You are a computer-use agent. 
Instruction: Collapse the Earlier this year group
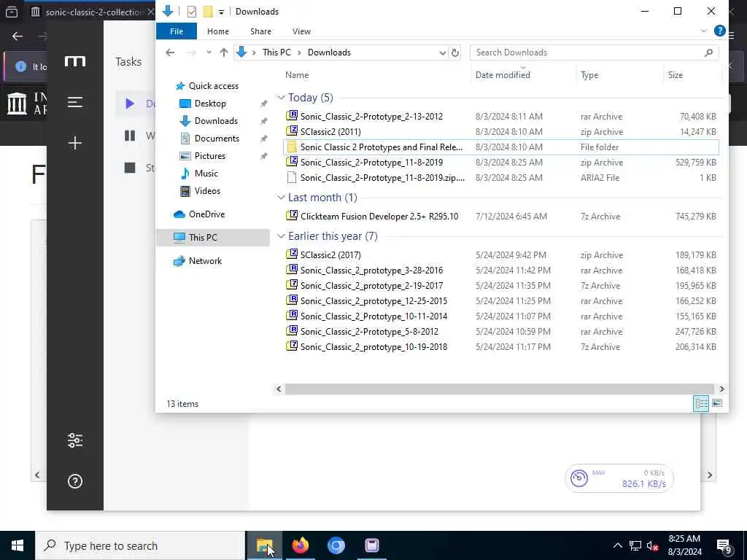281,236
